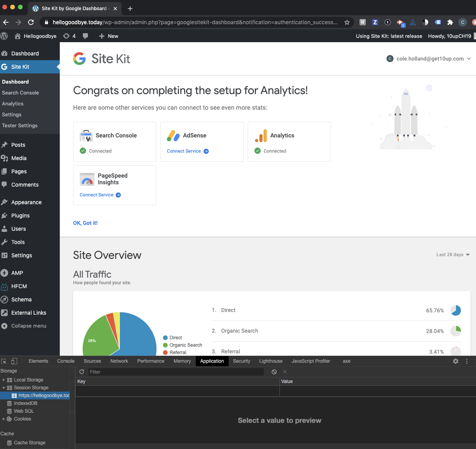Image resolution: width=476 pixels, height=449 pixels.
Task: Open the updates icon showing 4
Action: point(69,36)
